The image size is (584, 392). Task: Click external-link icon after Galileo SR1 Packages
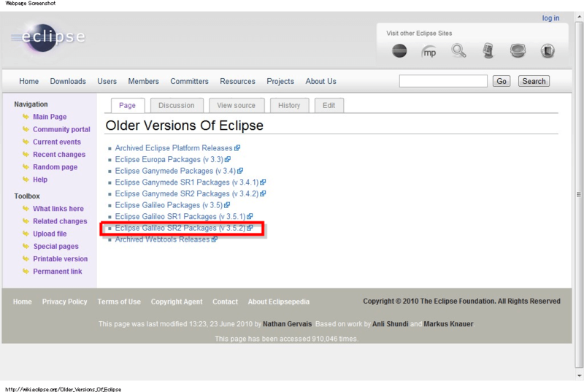[250, 216]
